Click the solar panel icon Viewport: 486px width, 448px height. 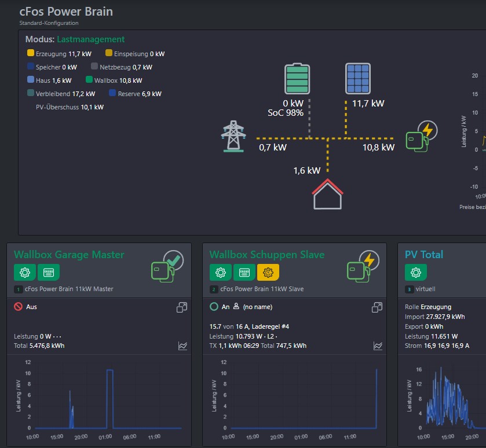click(357, 78)
